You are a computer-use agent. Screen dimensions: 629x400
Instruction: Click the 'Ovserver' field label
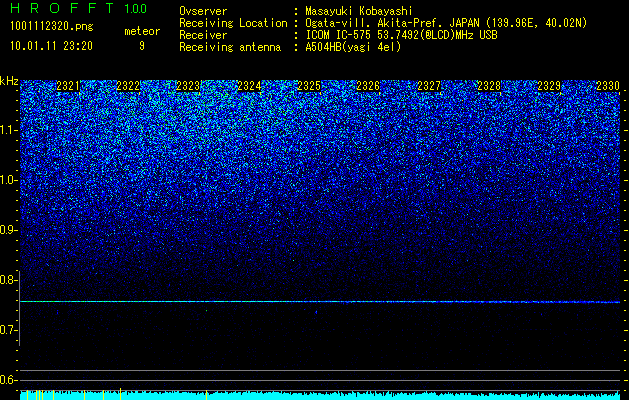[x=203, y=12]
